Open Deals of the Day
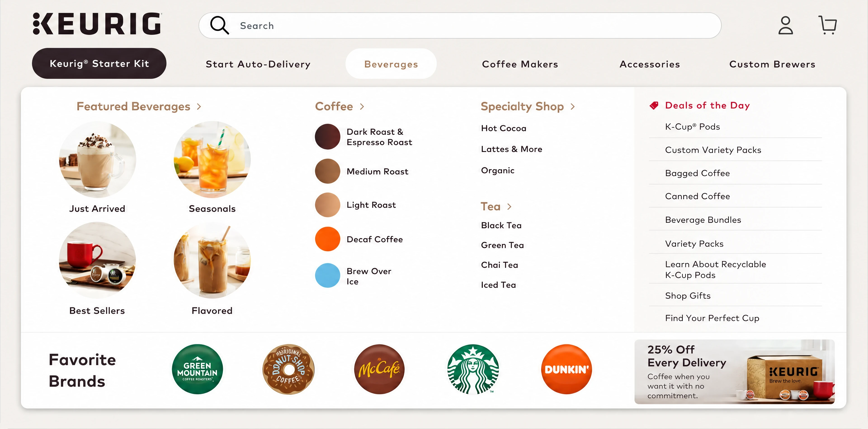868x429 pixels. (708, 105)
